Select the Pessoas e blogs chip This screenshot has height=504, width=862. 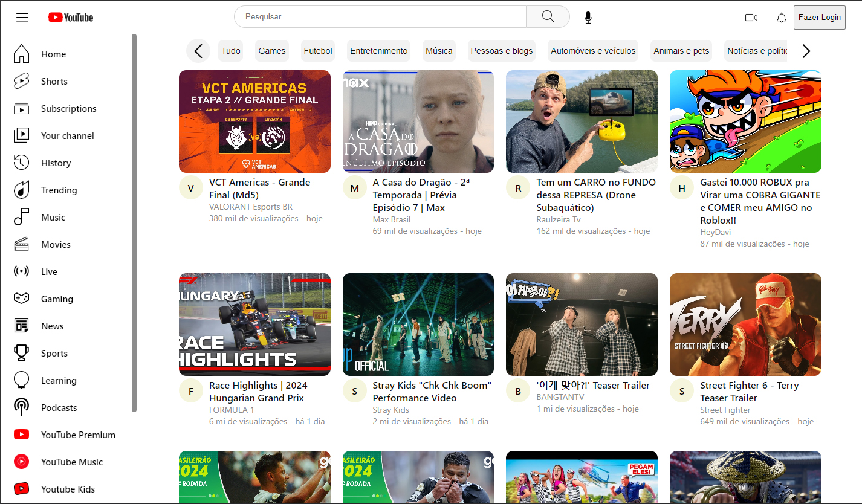point(502,51)
